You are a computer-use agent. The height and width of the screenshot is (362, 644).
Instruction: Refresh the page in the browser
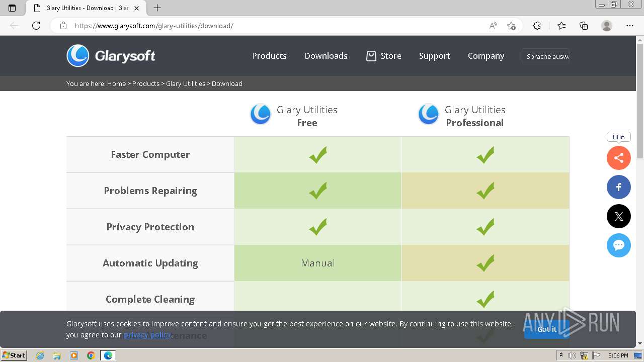pos(36,26)
